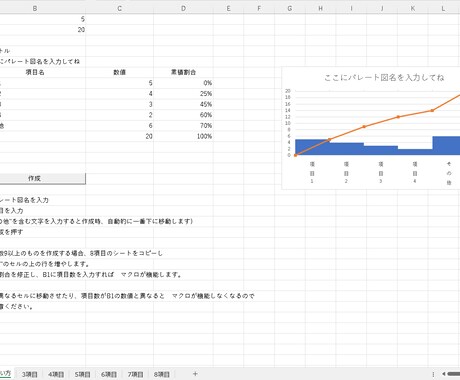Click the chart title text
Image resolution: width=460 pixels, height=380 pixels.
[x=384, y=78]
